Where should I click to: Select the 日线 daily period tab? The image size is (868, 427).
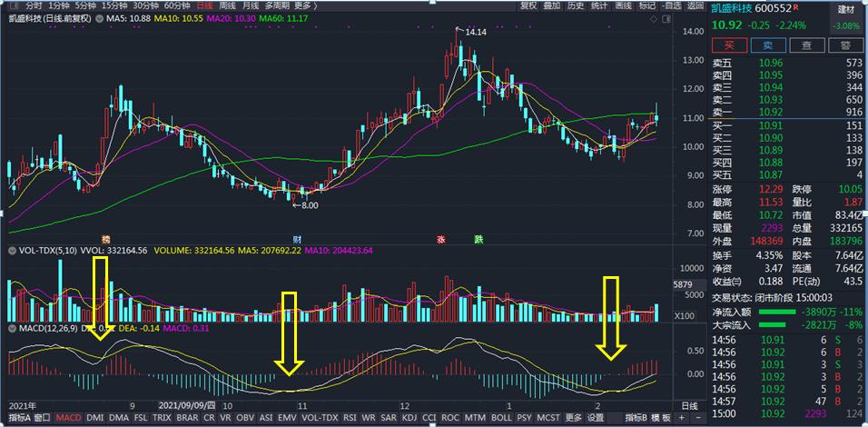pyautogui.click(x=205, y=5)
